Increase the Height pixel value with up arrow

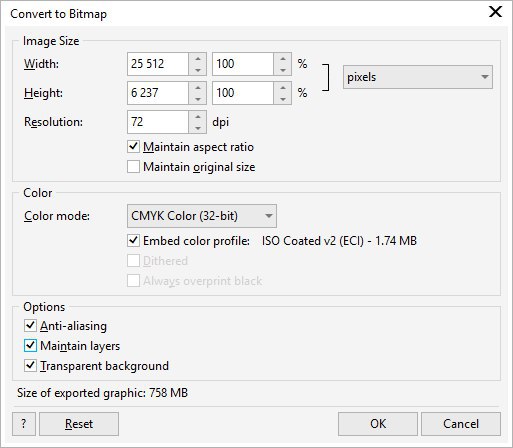(x=198, y=87)
